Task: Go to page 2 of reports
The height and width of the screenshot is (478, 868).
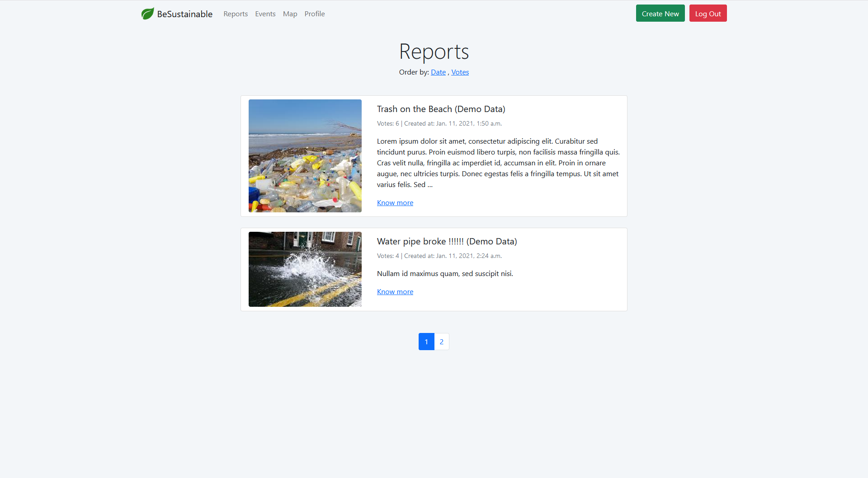Action: click(442, 342)
